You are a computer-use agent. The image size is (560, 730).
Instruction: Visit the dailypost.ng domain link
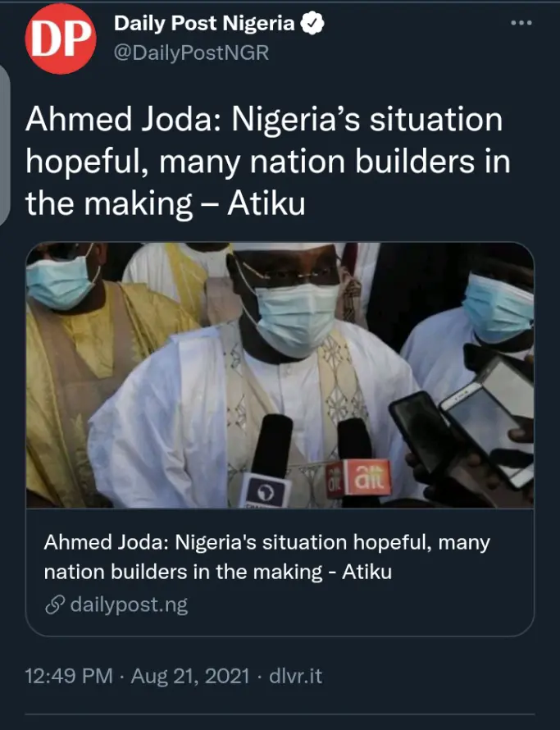pyautogui.click(x=129, y=606)
